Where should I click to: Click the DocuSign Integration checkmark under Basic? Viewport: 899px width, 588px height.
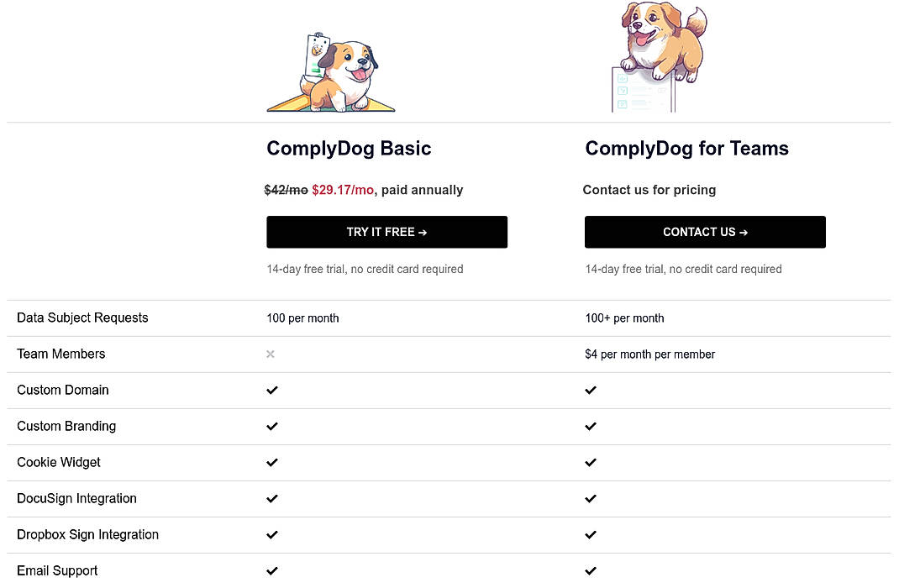click(272, 498)
